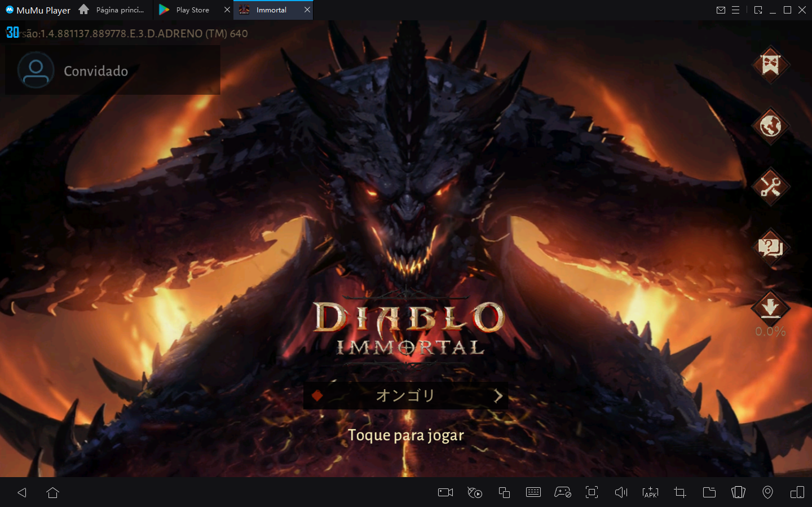Open the operation recorder macro icon
The height and width of the screenshot is (507, 812).
coord(474,492)
